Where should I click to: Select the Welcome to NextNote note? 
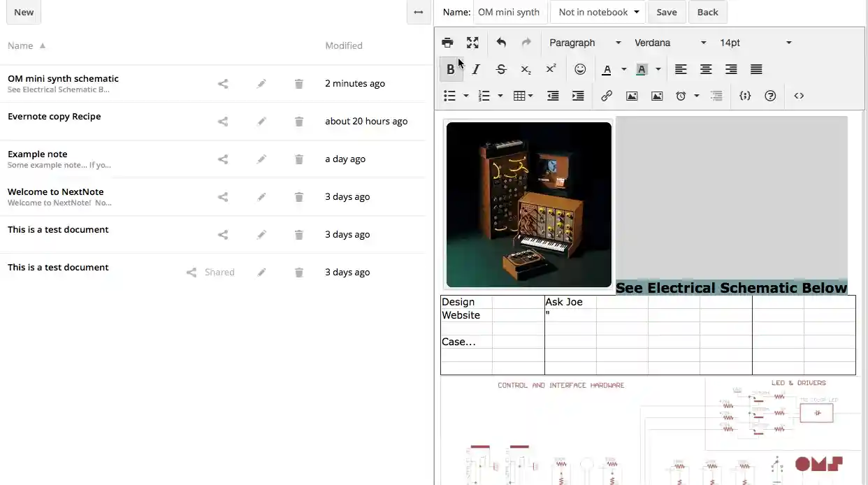pos(56,191)
